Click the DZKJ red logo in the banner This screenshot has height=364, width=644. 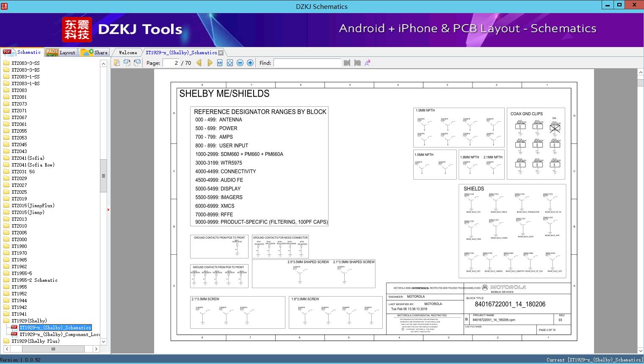[77, 30]
